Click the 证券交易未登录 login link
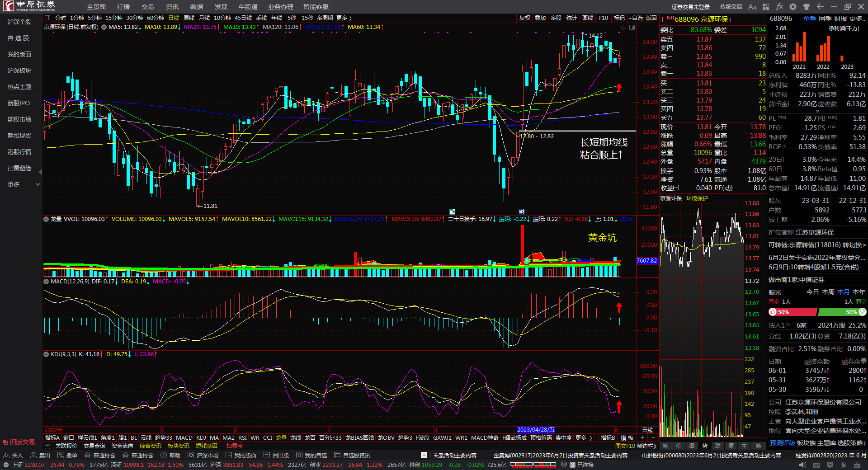 coord(691,7)
